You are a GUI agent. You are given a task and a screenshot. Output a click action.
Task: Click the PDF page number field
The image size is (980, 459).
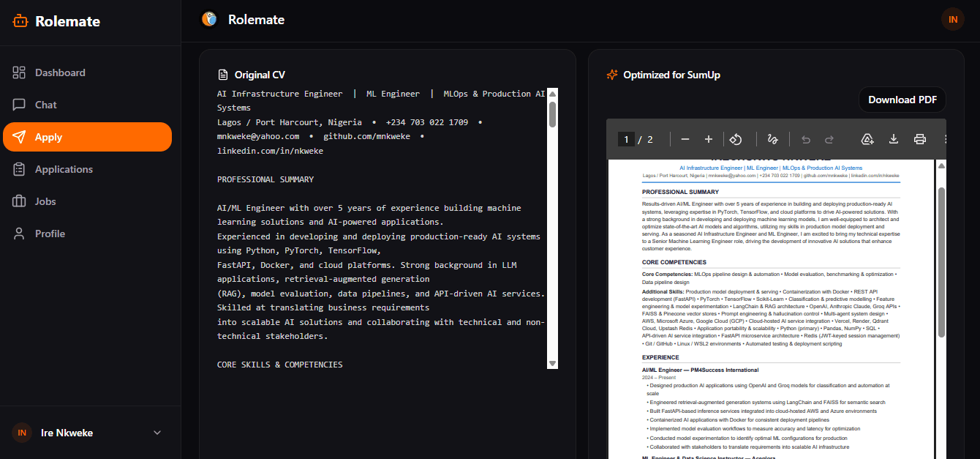pyautogui.click(x=626, y=139)
